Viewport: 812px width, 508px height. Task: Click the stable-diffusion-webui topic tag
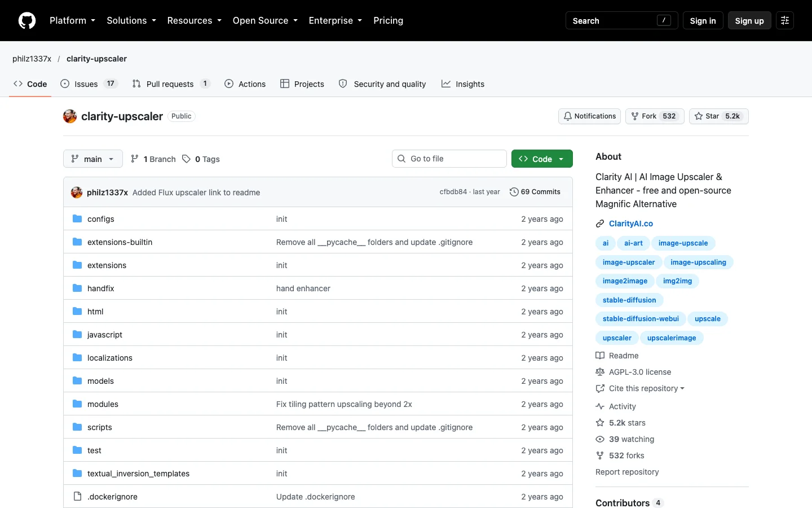(641, 319)
